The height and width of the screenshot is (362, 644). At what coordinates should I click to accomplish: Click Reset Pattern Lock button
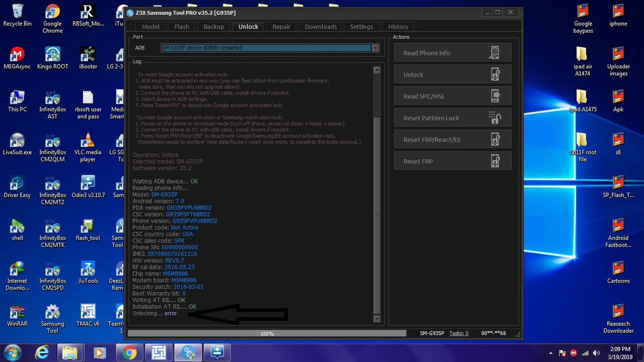pos(453,118)
